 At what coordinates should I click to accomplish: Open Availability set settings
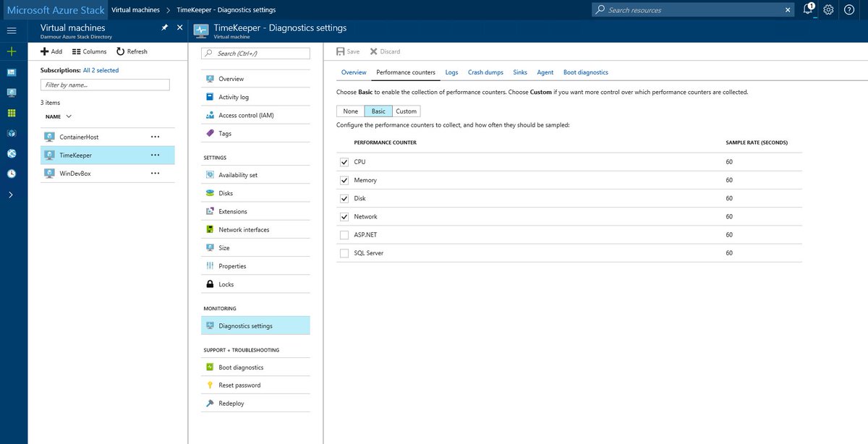tap(255, 175)
